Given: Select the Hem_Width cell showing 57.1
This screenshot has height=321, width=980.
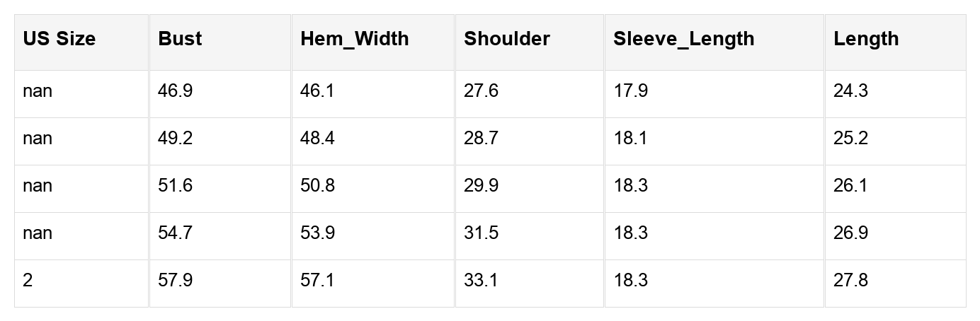Looking at the screenshot, I should 317,281.
